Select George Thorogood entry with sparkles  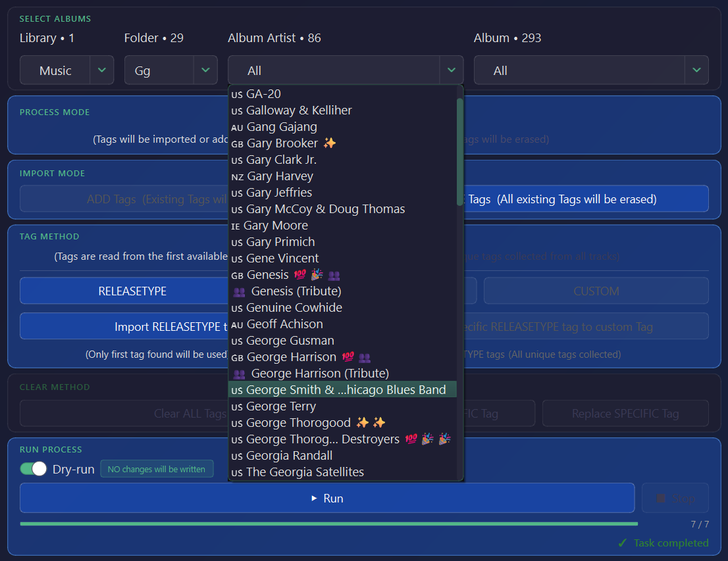point(343,423)
